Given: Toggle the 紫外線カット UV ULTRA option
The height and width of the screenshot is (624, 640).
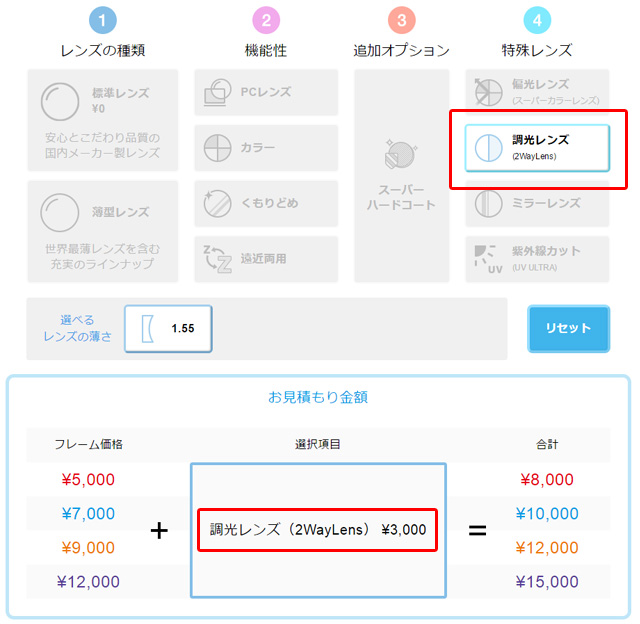Looking at the screenshot, I should point(537,259).
